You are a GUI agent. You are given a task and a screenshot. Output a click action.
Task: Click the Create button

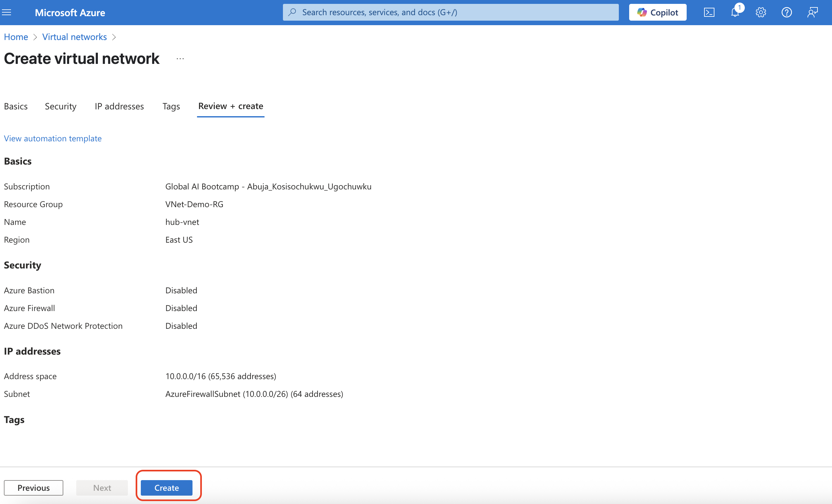click(166, 488)
